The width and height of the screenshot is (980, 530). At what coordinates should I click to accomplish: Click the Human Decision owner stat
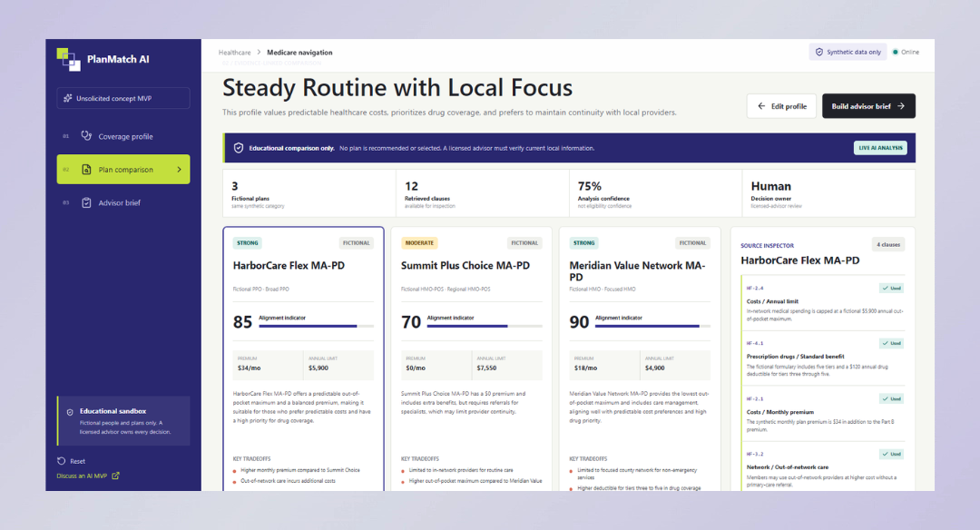828,193
